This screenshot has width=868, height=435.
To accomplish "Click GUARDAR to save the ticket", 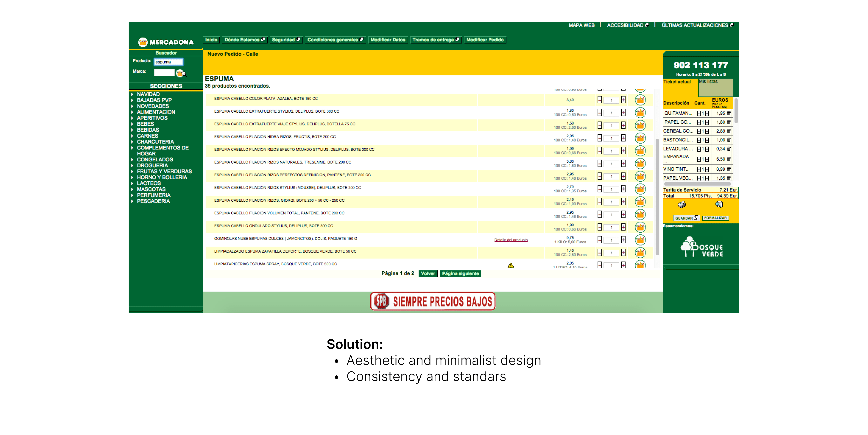I will [686, 218].
